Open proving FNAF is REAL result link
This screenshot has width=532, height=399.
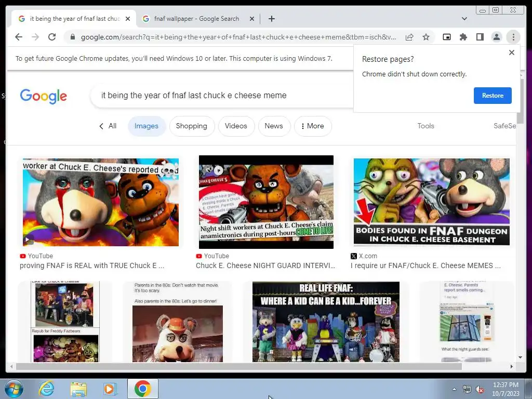92,265
